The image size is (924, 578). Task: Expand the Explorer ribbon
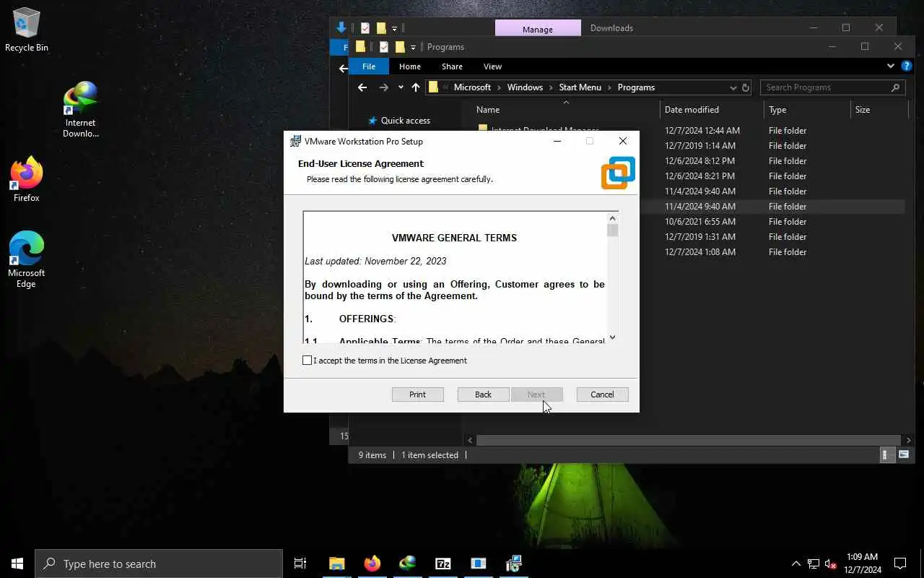[x=890, y=66]
